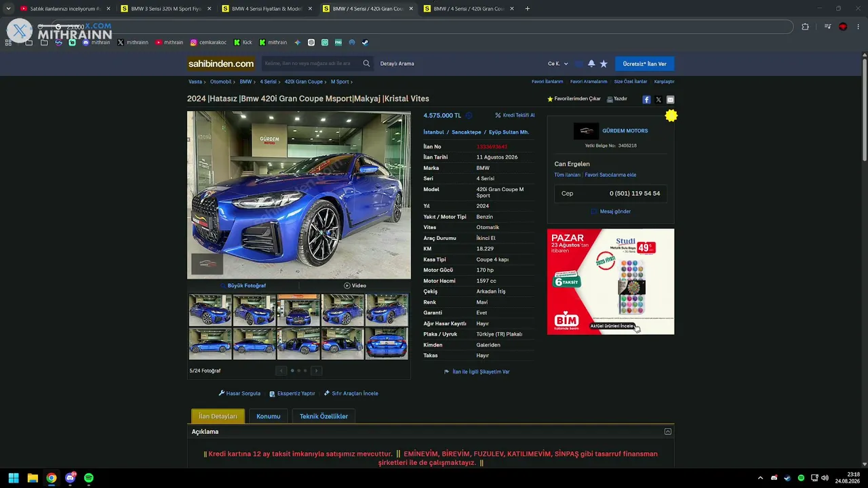The height and width of the screenshot is (488, 868).
Task: Click the Hasar Sorgula wrench link
Action: [x=239, y=393]
